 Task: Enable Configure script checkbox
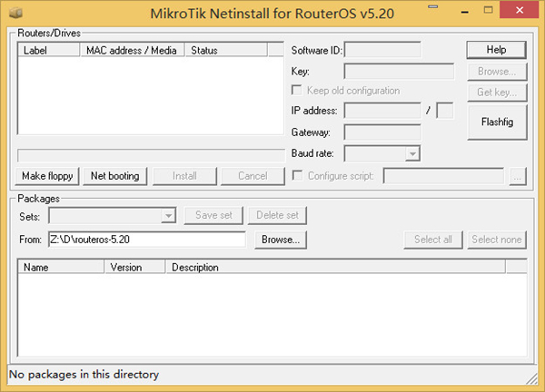click(297, 175)
